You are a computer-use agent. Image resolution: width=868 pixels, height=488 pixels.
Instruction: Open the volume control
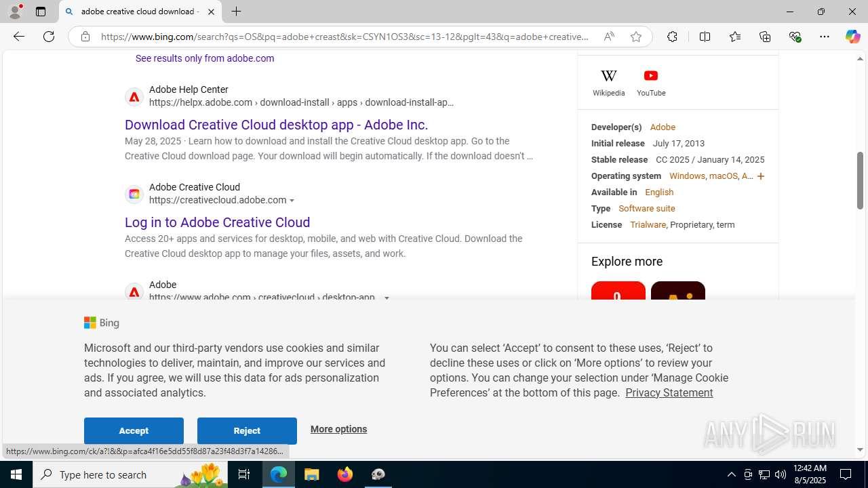pos(781,474)
